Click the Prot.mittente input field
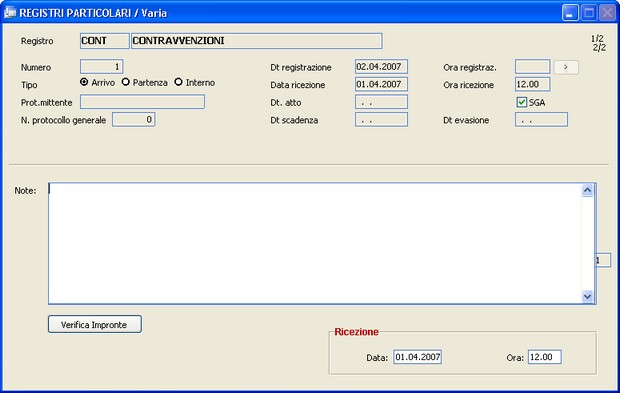Screen dimensions: 620x393 pyautogui.click(x=142, y=102)
